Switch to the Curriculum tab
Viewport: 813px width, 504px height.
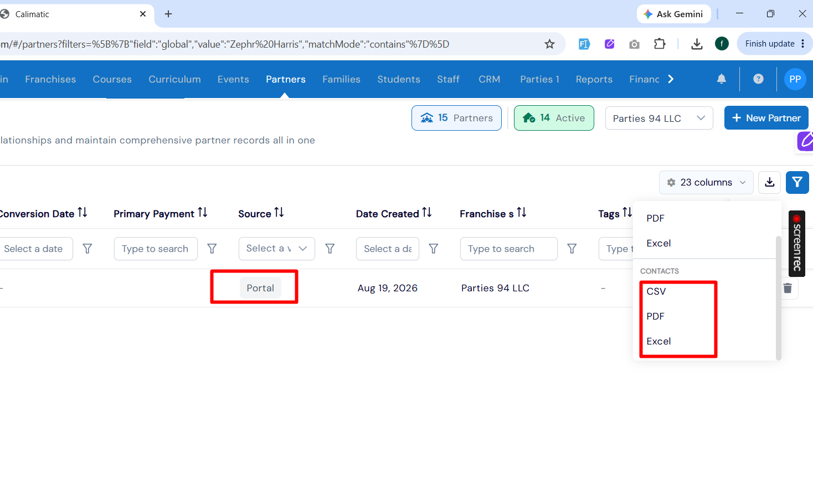(174, 79)
